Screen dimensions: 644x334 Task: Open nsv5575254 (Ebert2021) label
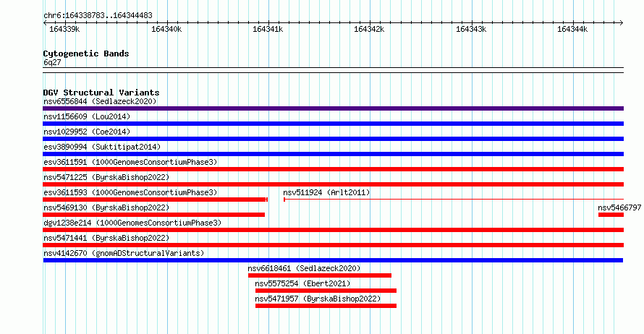pos(302,283)
